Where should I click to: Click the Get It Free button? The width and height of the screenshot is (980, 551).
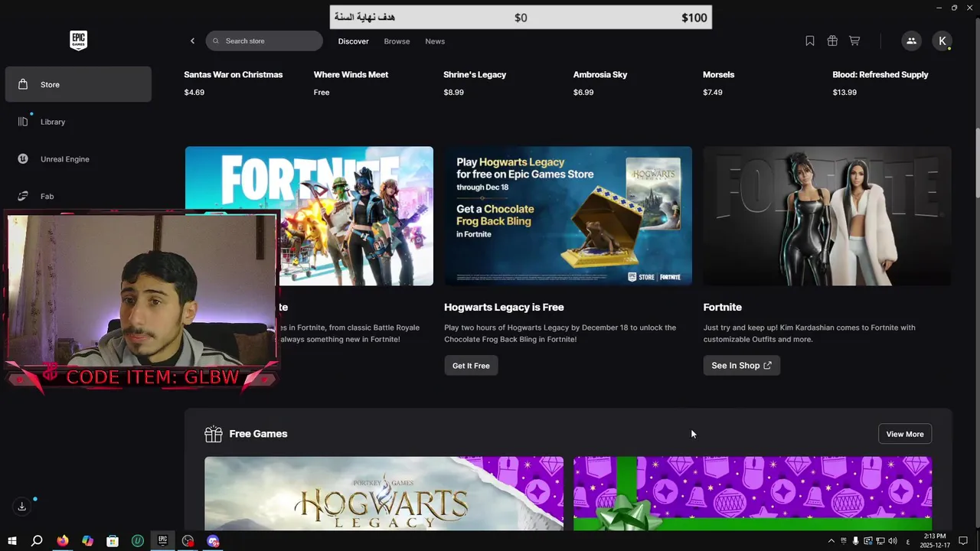click(471, 366)
